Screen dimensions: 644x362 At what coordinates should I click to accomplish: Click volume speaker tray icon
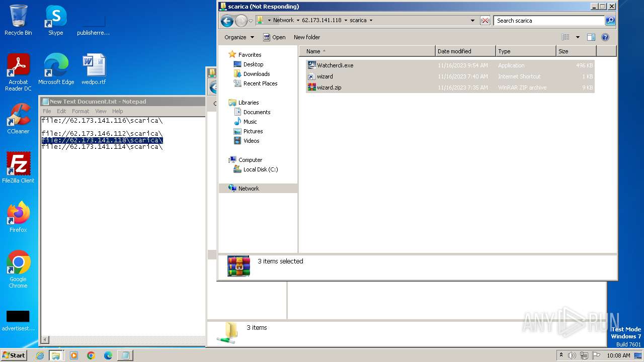pyautogui.click(x=572, y=355)
